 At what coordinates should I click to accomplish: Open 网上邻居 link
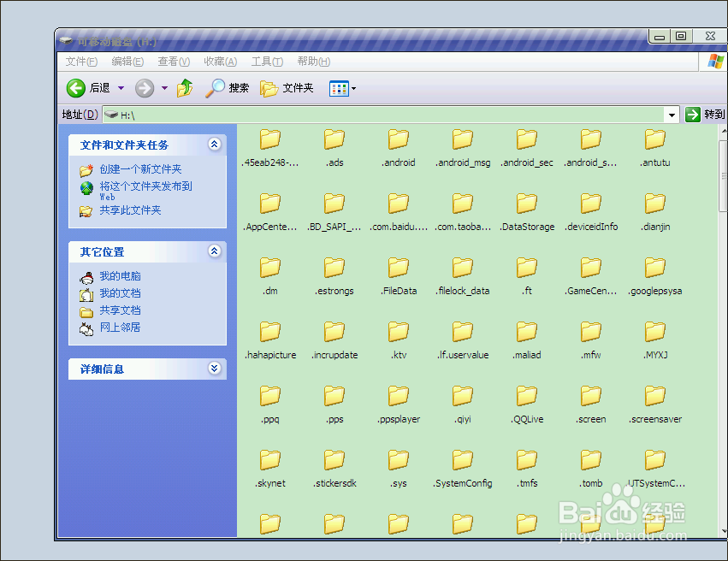tap(120, 328)
